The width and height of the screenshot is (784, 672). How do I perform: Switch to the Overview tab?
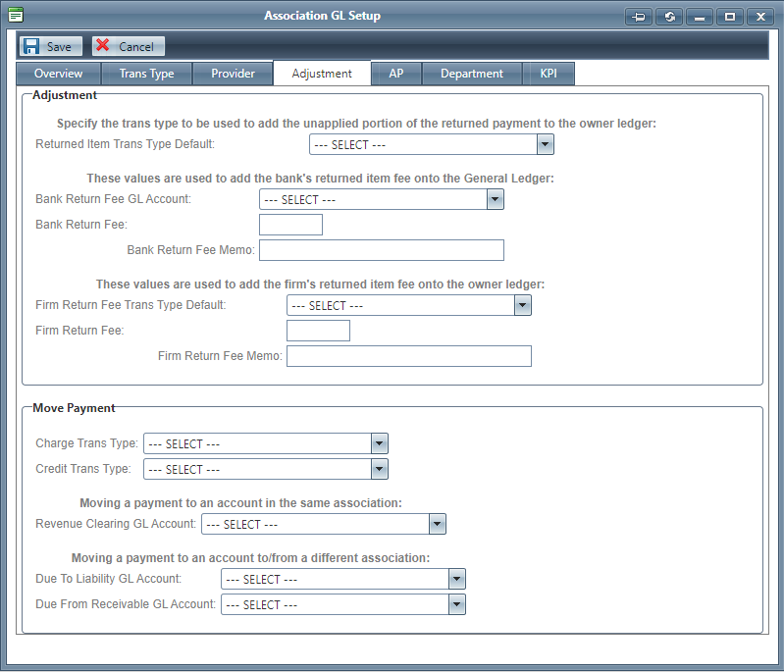(59, 74)
